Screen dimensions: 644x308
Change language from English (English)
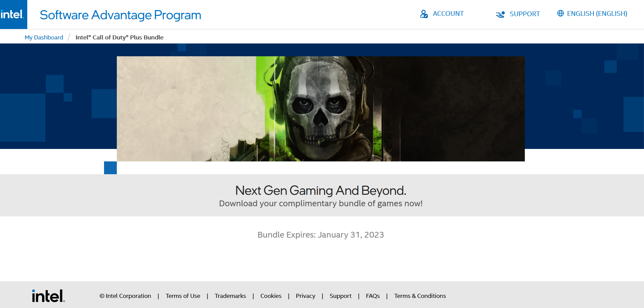click(x=597, y=14)
